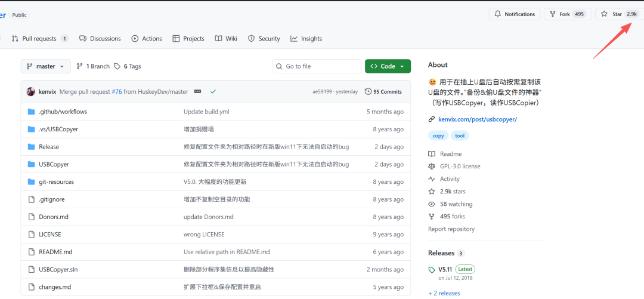
Task: View the 1 Branch link
Action: 93,66
